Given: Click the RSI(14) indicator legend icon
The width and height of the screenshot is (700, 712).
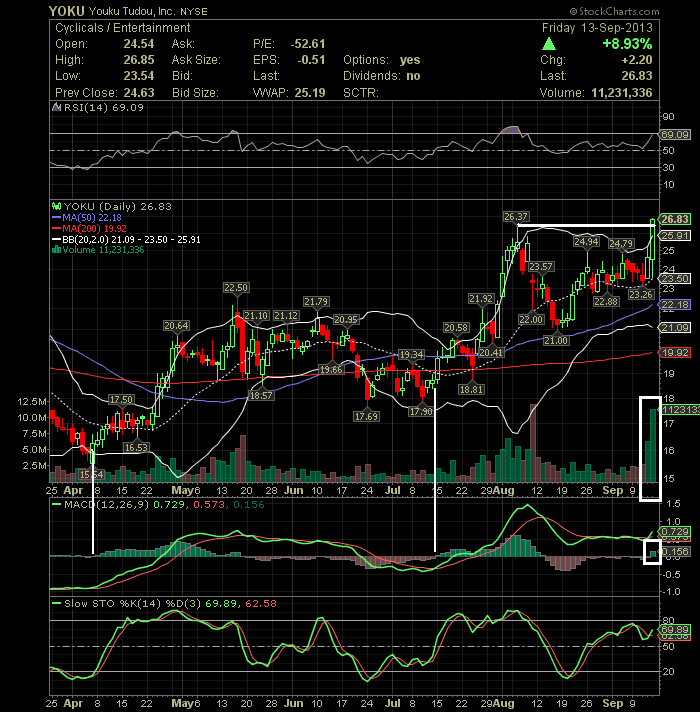Looking at the screenshot, I should click(x=57, y=108).
